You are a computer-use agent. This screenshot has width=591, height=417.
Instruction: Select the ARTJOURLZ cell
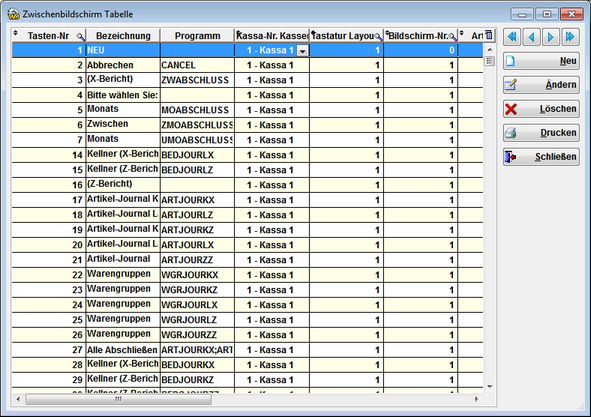click(x=197, y=215)
